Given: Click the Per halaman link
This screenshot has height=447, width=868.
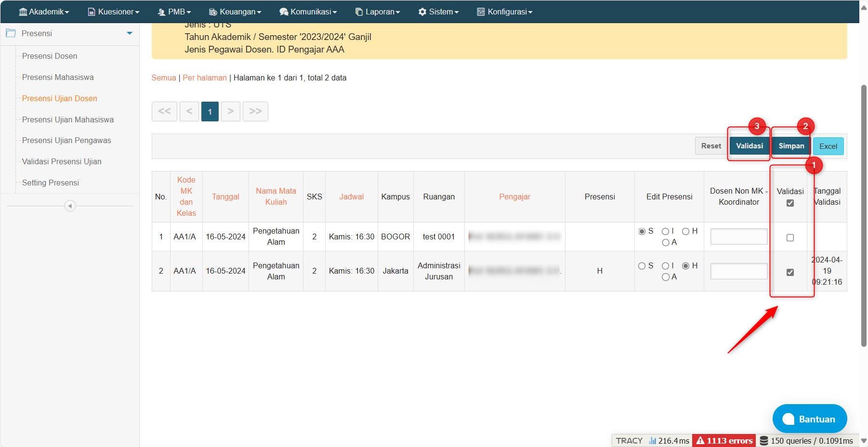Looking at the screenshot, I should [205, 78].
